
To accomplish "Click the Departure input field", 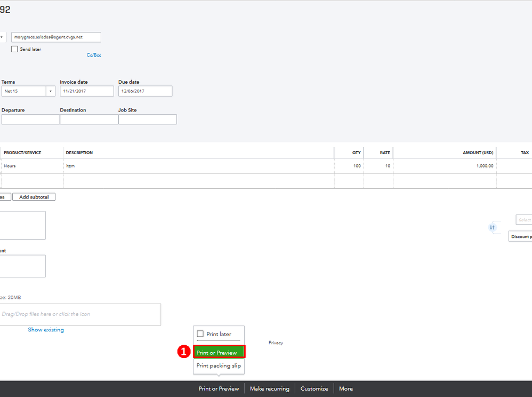I will click(x=30, y=119).
